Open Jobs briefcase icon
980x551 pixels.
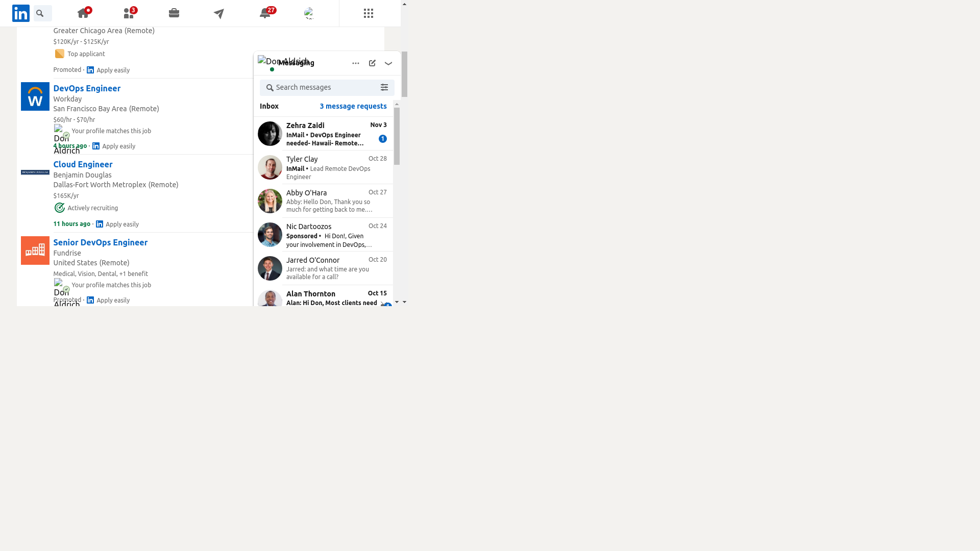[x=174, y=13]
